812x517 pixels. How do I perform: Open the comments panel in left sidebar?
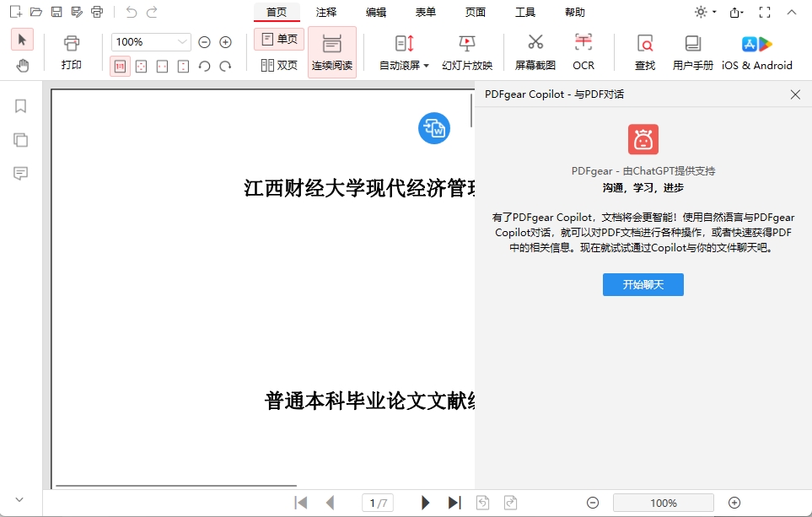[x=19, y=173]
